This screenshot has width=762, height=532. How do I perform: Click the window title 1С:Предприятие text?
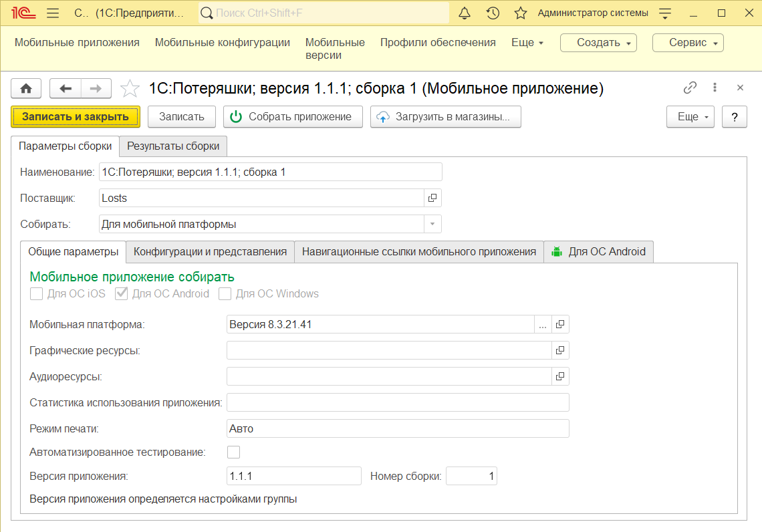point(140,13)
